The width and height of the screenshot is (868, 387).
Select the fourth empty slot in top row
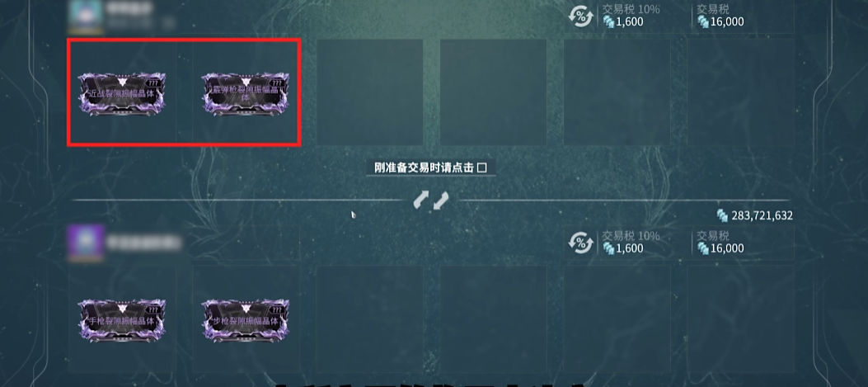(493, 92)
